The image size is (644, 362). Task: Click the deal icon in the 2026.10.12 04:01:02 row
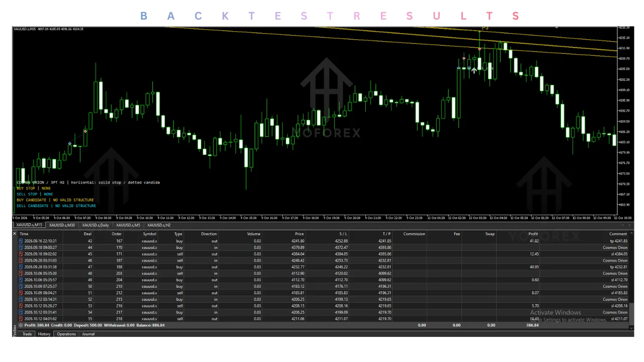(21, 319)
